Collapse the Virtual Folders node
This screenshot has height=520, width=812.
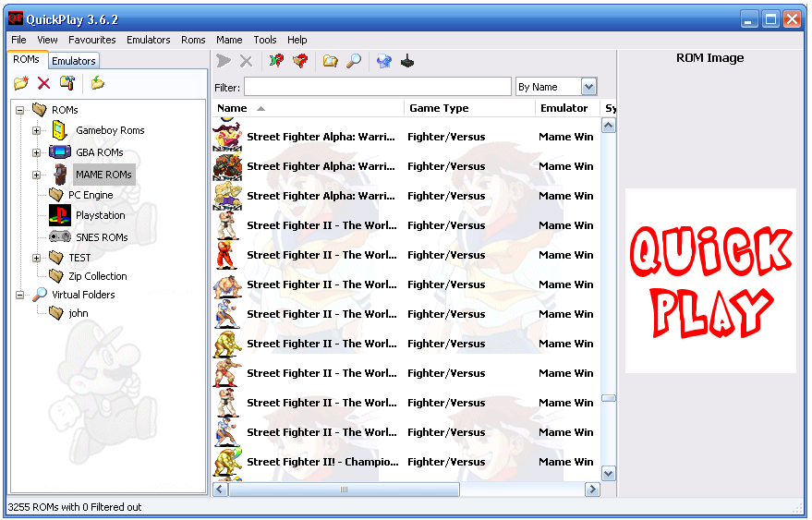coord(19,295)
